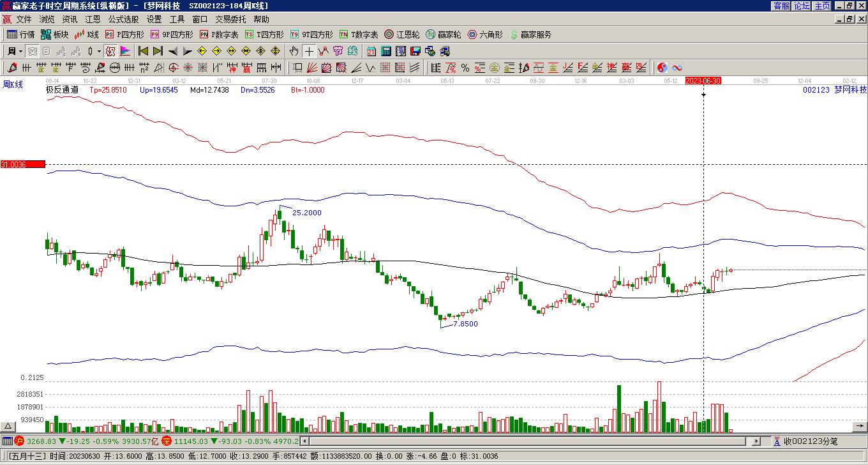The image size is (868, 465).
Task: Click the 主页 homepage button
Action: coord(822,6)
